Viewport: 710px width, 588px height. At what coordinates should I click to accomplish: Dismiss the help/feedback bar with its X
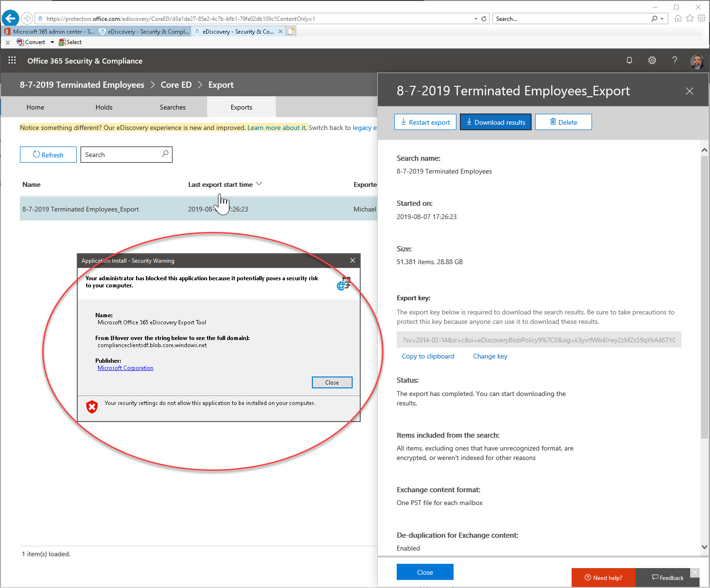pyautogui.click(x=694, y=572)
